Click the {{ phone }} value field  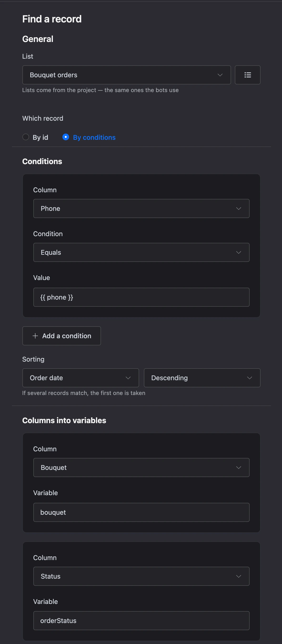click(141, 297)
